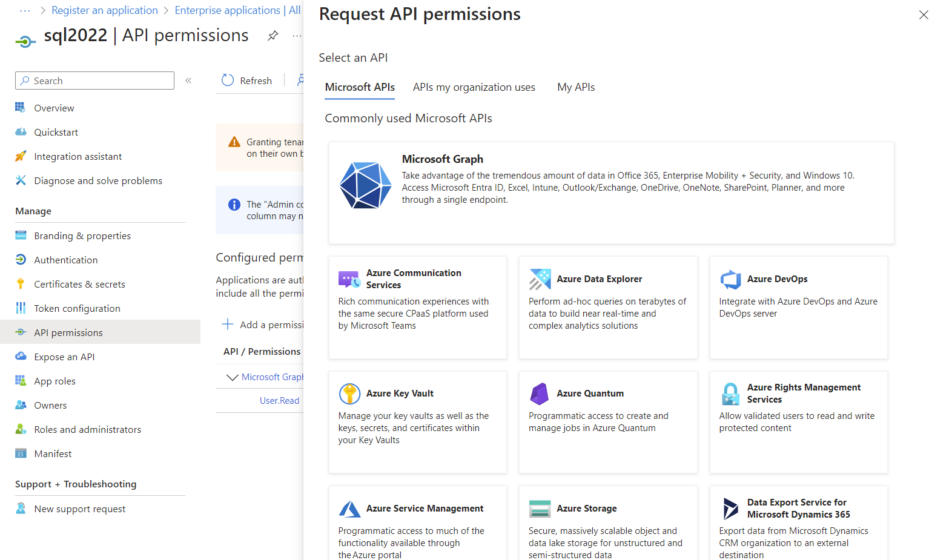Click the User.Read permission link
Viewport: 932px width, 560px height.
click(x=279, y=400)
